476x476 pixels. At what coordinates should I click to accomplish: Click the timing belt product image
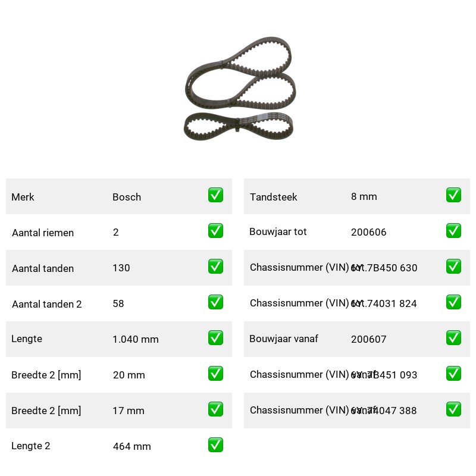pyautogui.click(x=240, y=89)
